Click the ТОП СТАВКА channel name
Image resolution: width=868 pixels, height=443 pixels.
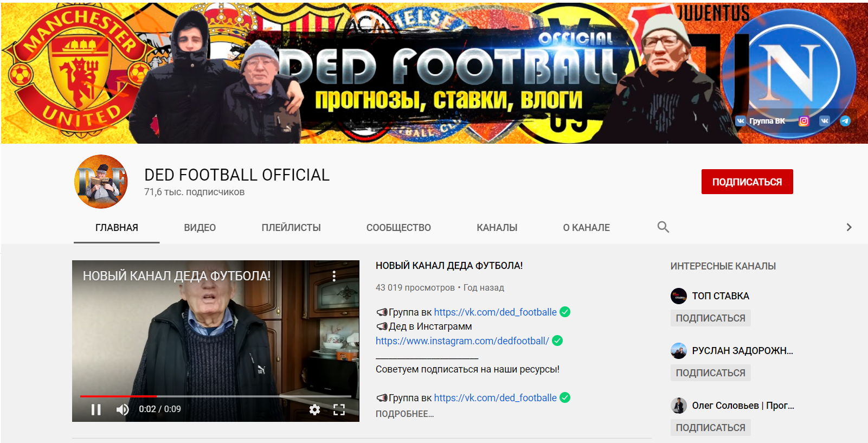pos(721,296)
